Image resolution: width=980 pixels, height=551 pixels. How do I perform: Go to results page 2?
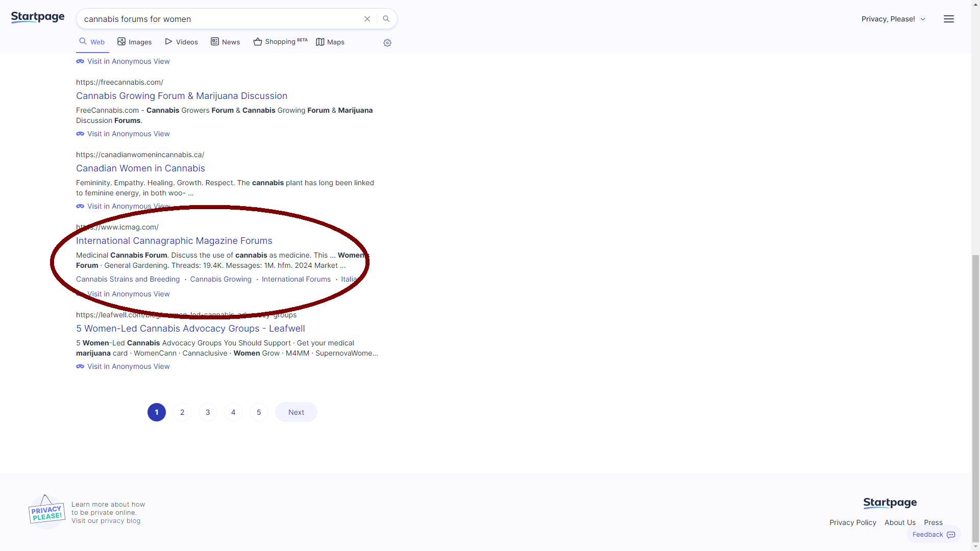coord(182,412)
